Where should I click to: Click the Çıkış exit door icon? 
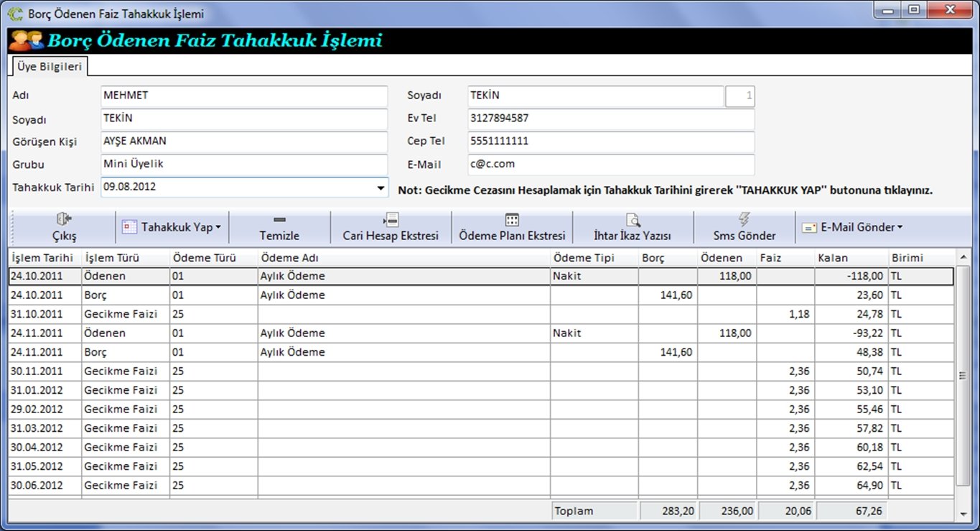pyautogui.click(x=63, y=220)
